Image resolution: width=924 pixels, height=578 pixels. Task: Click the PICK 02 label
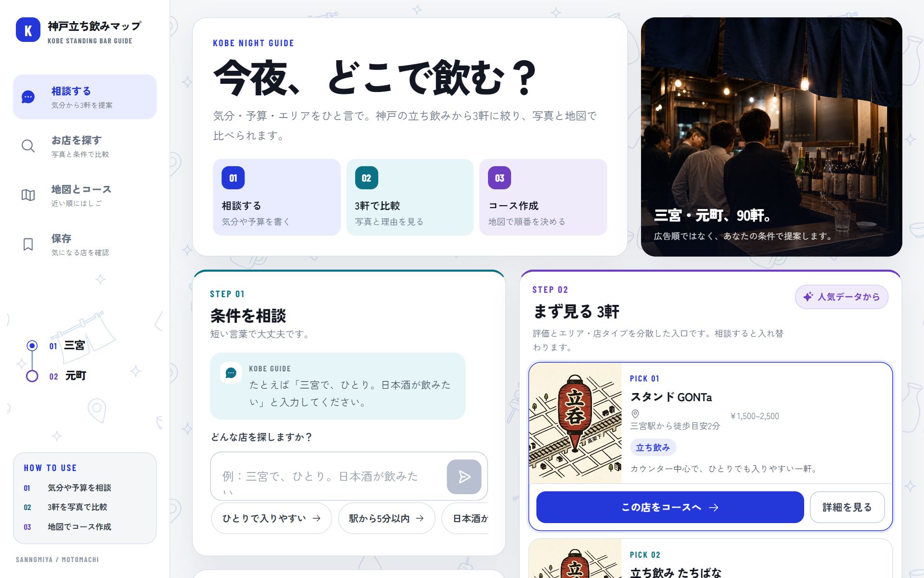pyautogui.click(x=645, y=555)
